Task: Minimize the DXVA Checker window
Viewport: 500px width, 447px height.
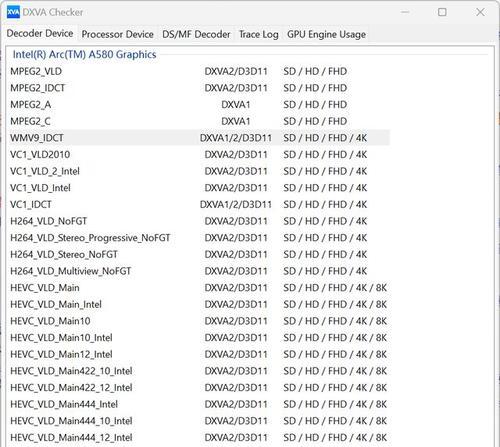Action: [405, 12]
